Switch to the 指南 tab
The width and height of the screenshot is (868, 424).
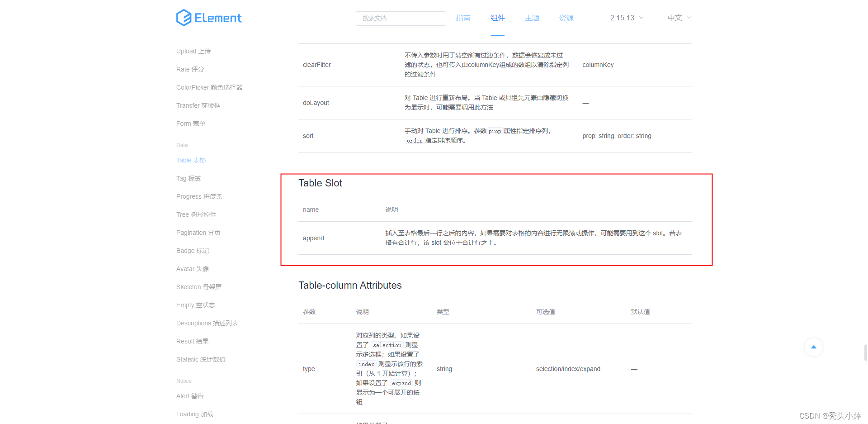pyautogui.click(x=463, y=18)
